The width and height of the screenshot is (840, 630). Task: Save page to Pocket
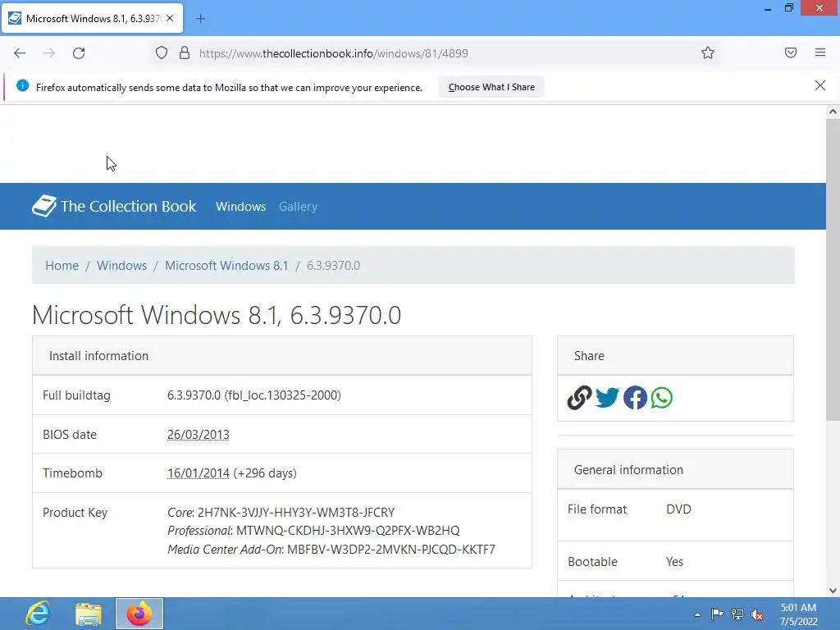pos(791,52)
